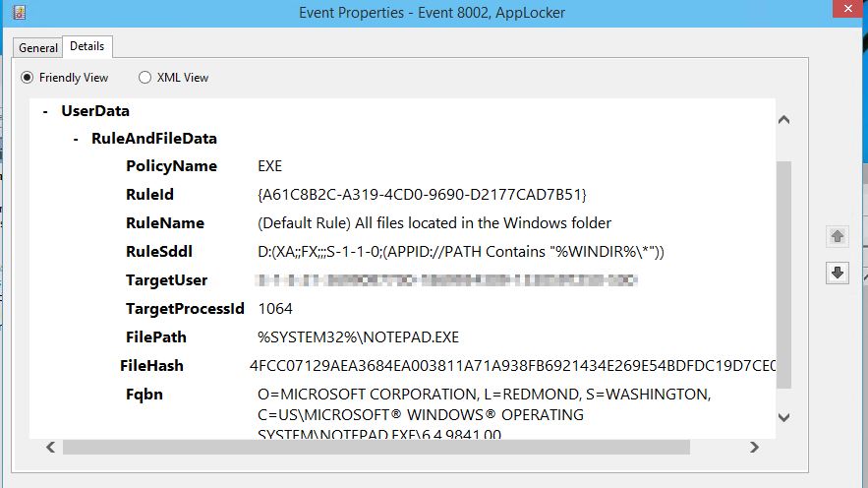
Task: Click the RuleSddl value string
Action: click(x=461, y=252)
